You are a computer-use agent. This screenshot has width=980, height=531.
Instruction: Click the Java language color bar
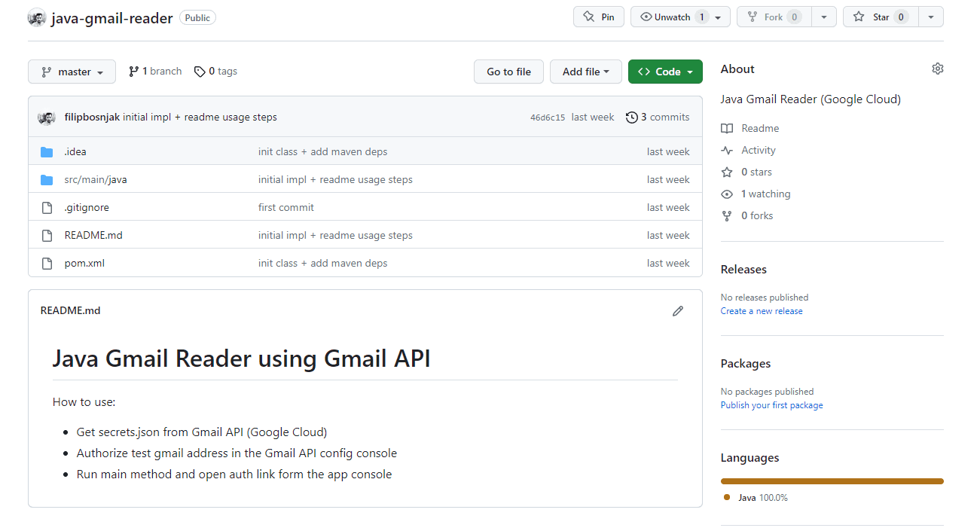[x=832, y=481]
